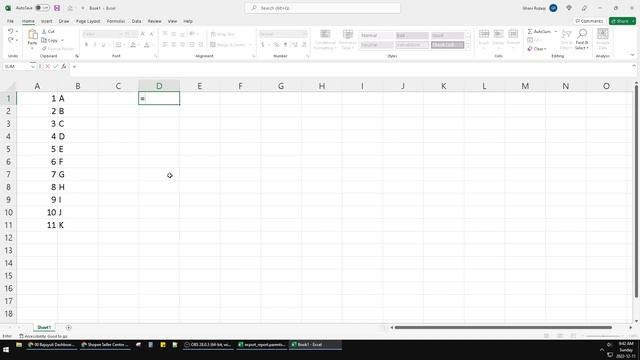Click the Save icon in the title bar
Viewport: 640px width, 360px height.
pyautogui.click(x=57, y=8)
